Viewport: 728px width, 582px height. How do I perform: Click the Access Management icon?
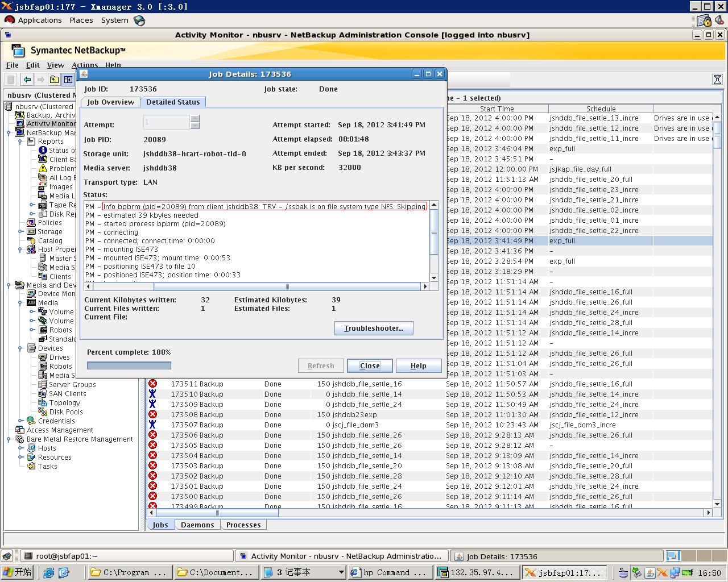(20, 430)
